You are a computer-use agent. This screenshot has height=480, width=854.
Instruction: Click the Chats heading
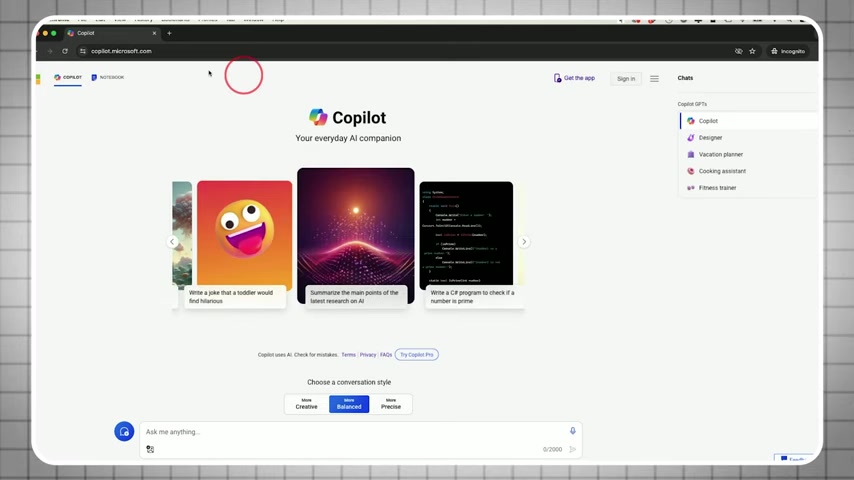point(685,78)
